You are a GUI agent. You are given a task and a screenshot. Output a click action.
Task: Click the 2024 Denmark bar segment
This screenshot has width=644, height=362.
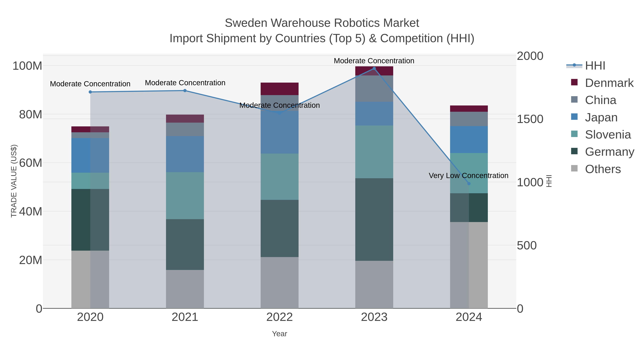(x=469, y=109)
